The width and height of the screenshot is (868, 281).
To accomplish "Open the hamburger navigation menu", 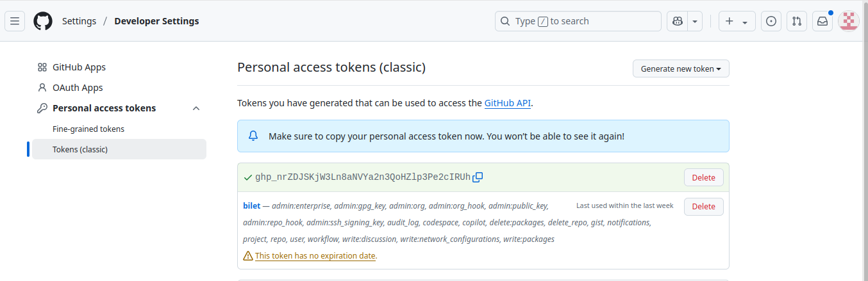I will [15, 21].
